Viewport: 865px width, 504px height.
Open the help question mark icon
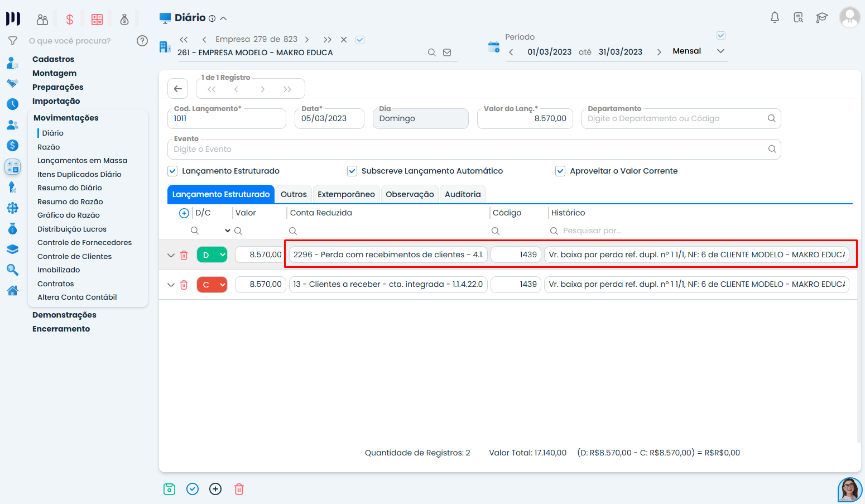(142, 41)
